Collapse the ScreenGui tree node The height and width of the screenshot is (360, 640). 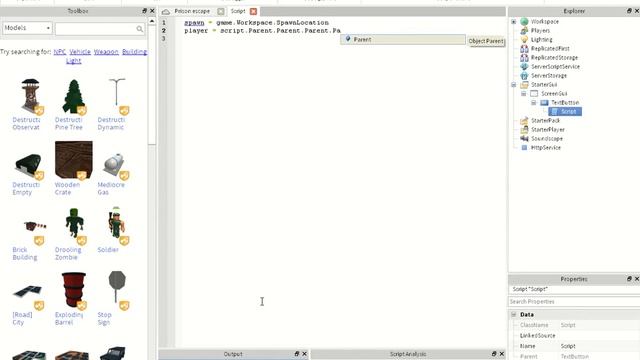point(524,93)
